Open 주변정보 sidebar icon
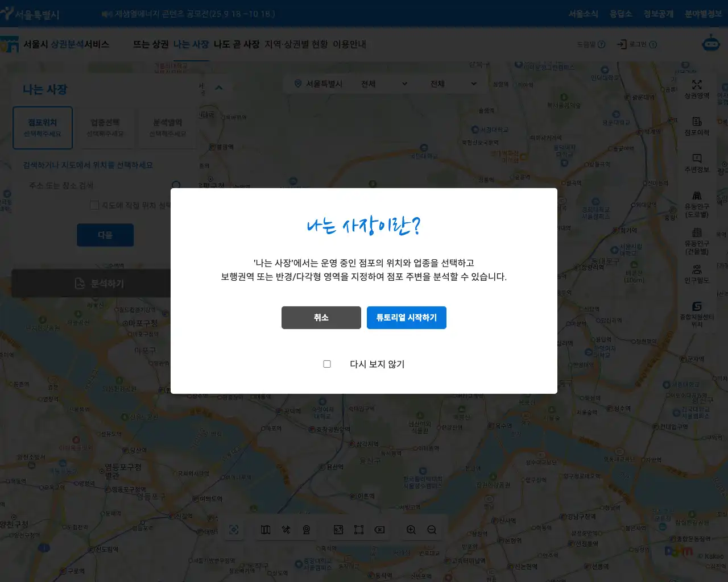Screen dimensions: 728x582 697,163
